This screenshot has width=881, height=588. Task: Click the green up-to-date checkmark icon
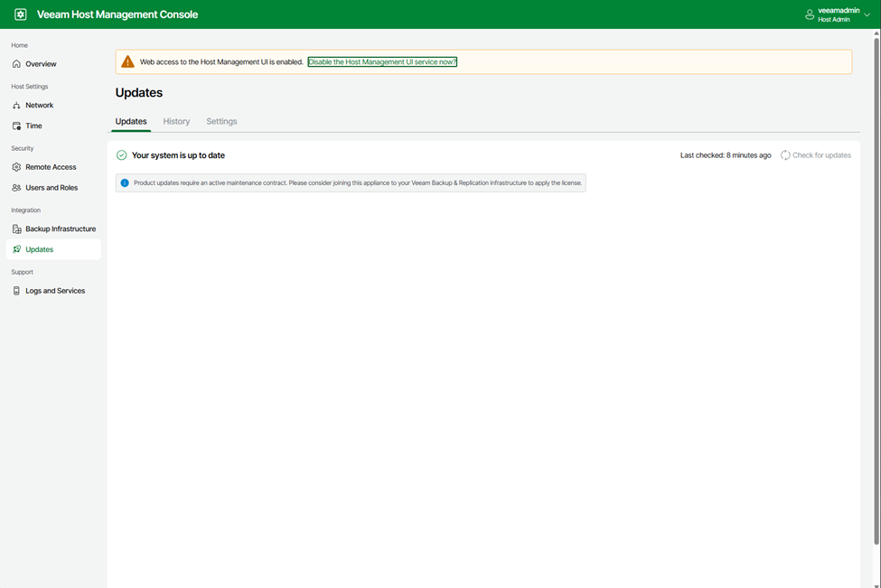point(122,155)
